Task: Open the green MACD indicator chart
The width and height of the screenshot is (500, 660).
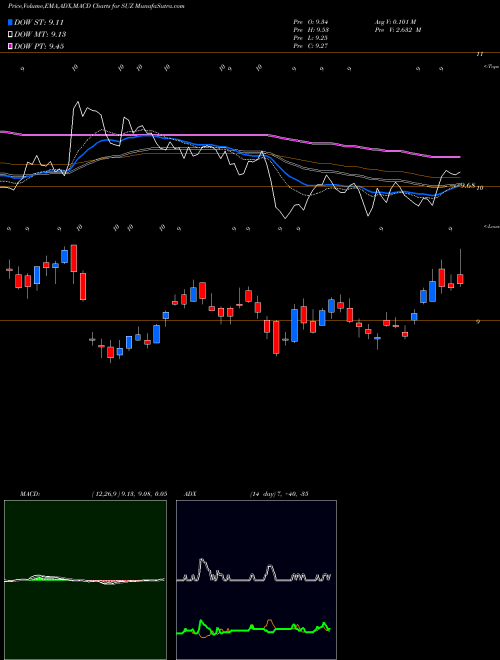Action: tap(85, 580)
